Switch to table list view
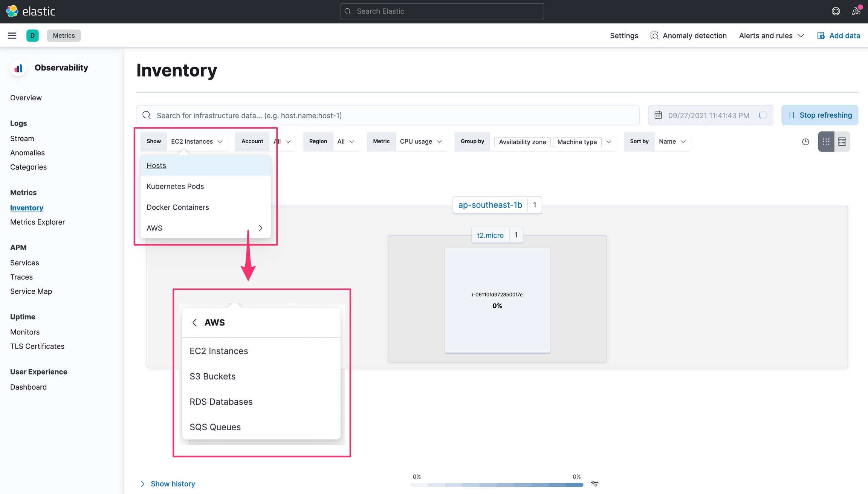868x494 pixels. point(842,142)
